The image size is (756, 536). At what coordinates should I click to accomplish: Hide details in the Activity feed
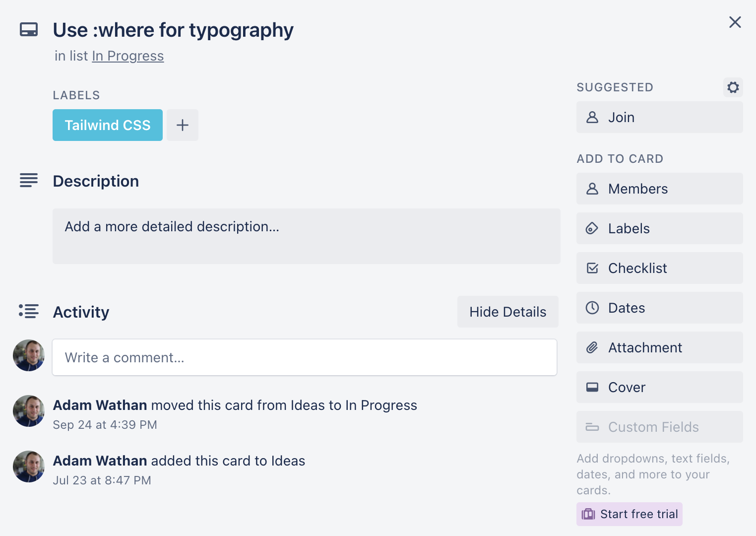coord(507,312)
